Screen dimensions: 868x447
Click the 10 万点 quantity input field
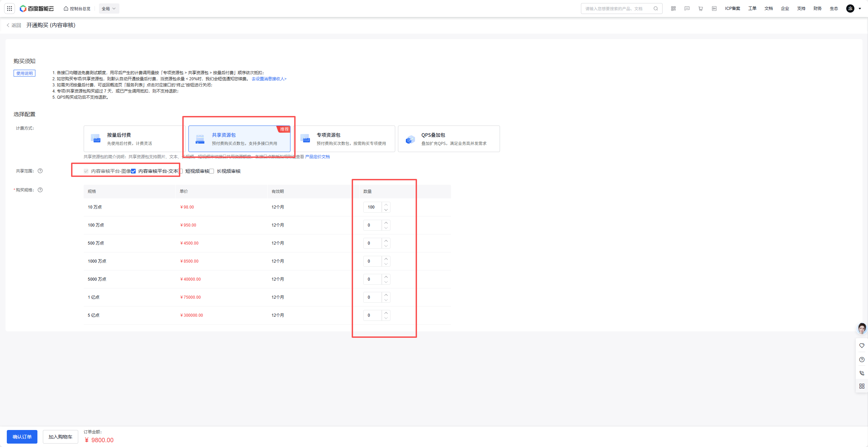(x=372, y=207)
